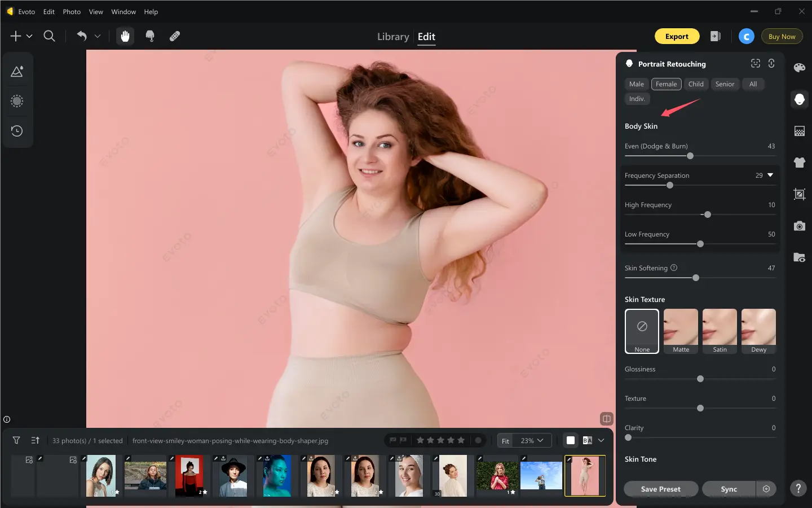Click the Sync button
Viewport: 812px width, 508px height.
click(x=729, y=489)
